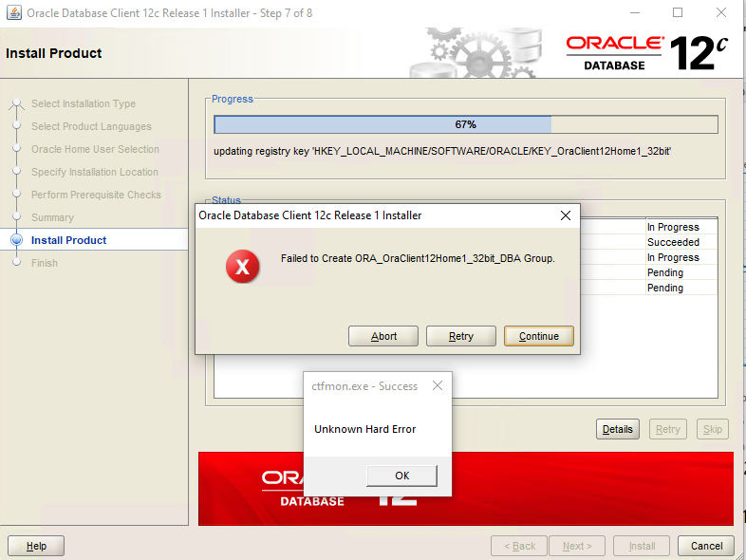This screenshot has width=746, height=560.
Task: Close the ctfmon.exe Unknown Hard Error popup
Action: 437,386
